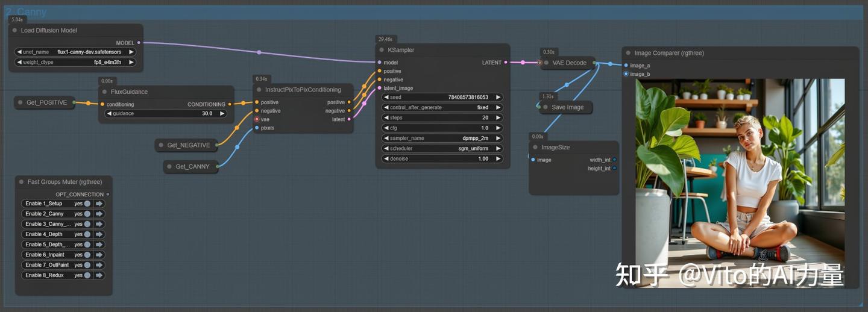This screenshot has width=868, height=312.
Task: Collapse InstructPixToPixConditioning node via its title dot
Action: click(x=259, y=90)
